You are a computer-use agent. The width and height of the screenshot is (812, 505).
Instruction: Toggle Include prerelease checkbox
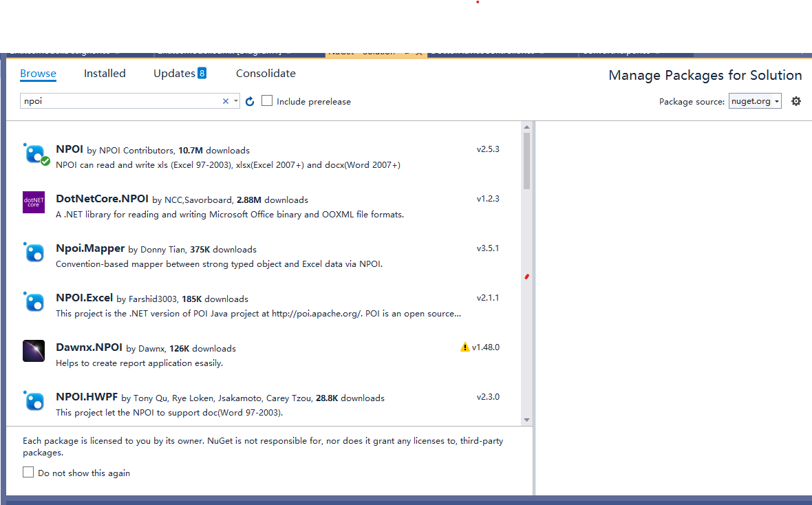point(267,100)
